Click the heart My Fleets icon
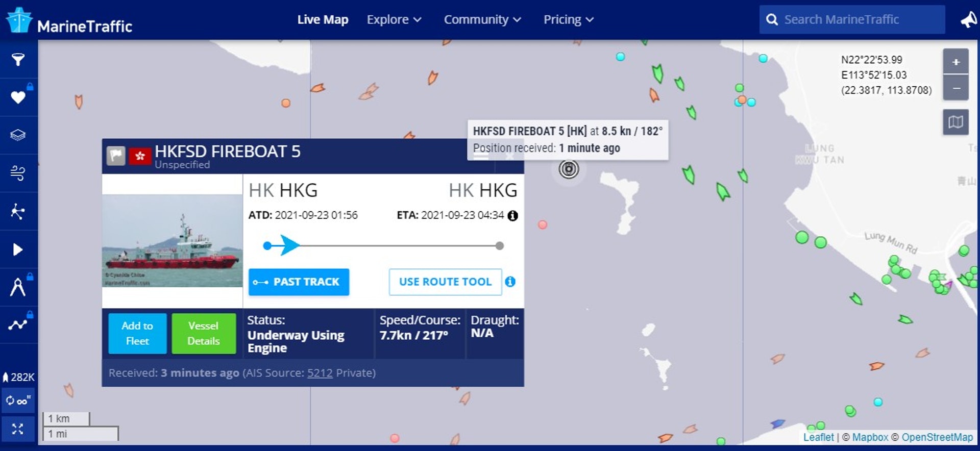The image size is (980, 451). pyautogui.click(x=18, y=97)
